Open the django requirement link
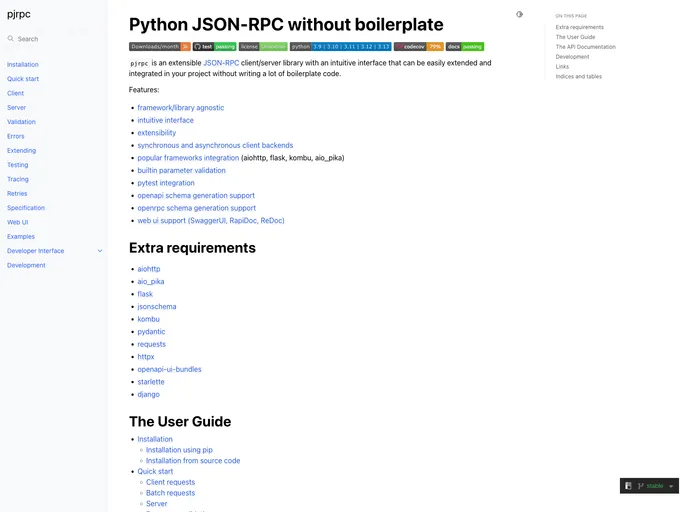 (x=149, y=394)
